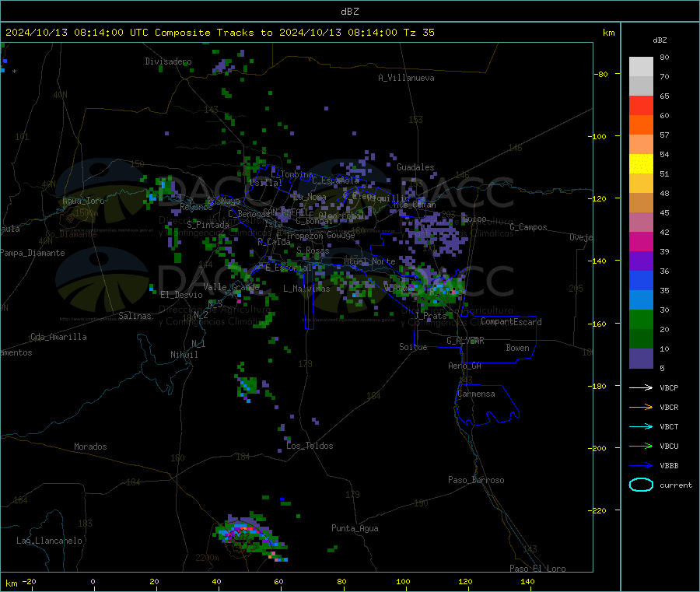
Task: Click the Pampa_Diamante map label
Action: tap(33, 253)
